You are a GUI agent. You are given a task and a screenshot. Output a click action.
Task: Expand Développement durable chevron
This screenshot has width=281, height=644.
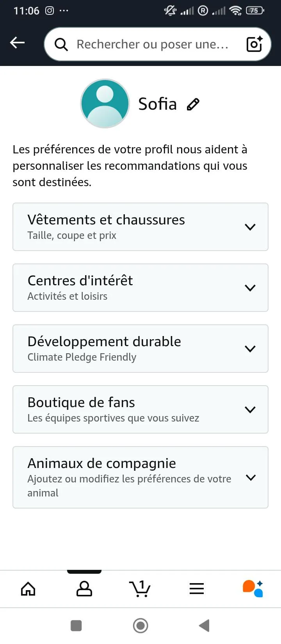click(250, 349)
